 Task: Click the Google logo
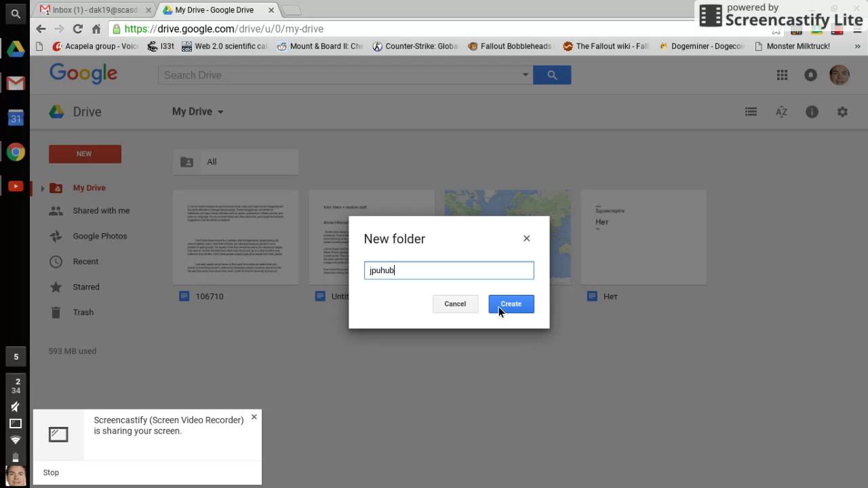83,74
